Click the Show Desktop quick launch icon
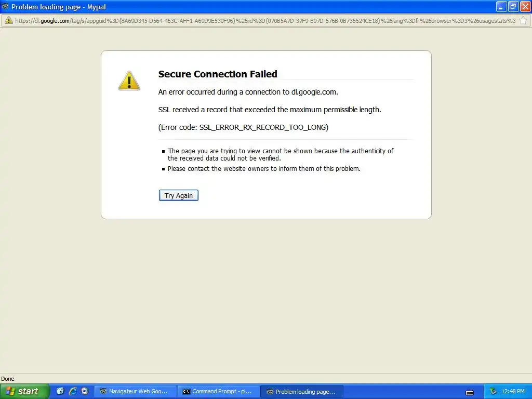Screen dimensions: 532x399 click(x=60, y=391)
